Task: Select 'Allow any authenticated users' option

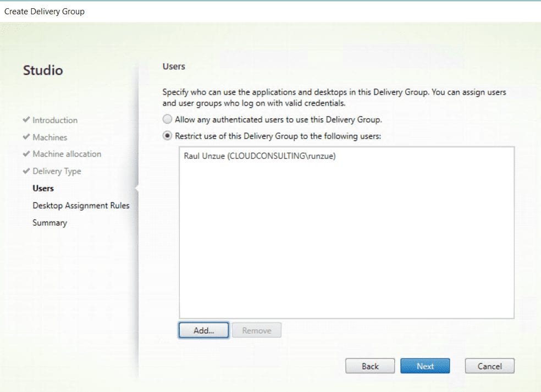Action: coord(167,119)
